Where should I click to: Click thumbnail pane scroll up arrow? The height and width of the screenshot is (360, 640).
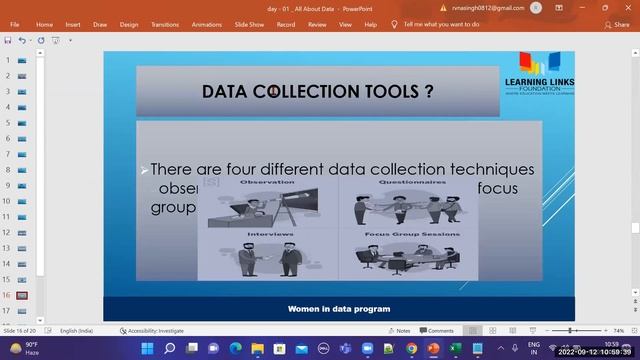40,53
